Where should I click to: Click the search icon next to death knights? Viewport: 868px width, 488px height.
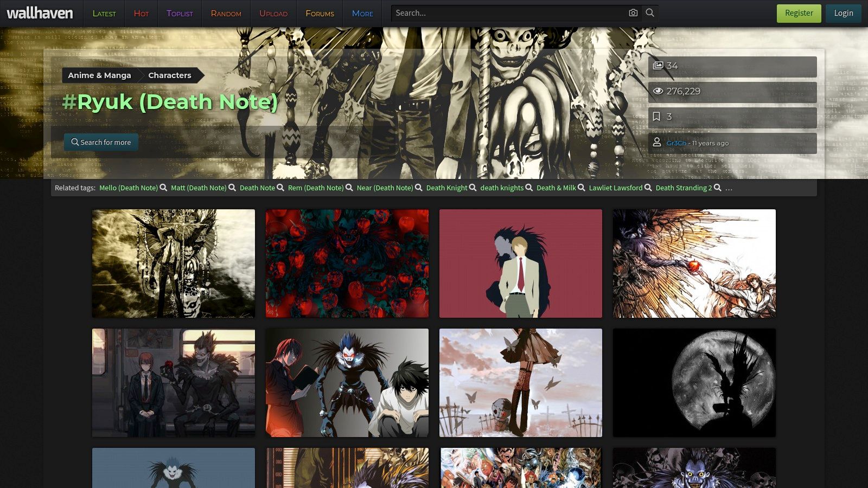pyautogui.click(x=529, y=188)
